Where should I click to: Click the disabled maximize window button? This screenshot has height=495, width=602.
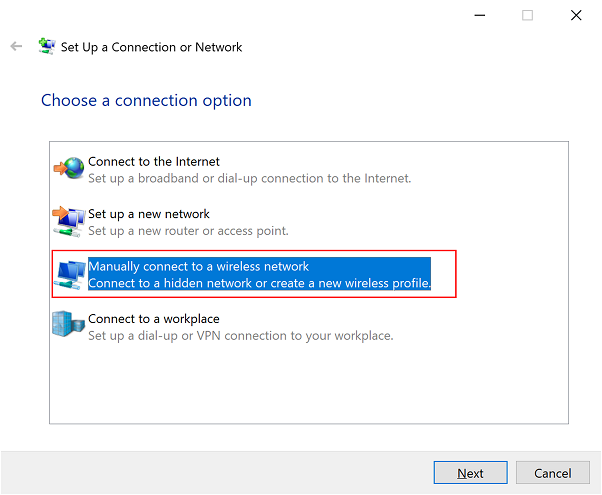click(x=527, y=15)
